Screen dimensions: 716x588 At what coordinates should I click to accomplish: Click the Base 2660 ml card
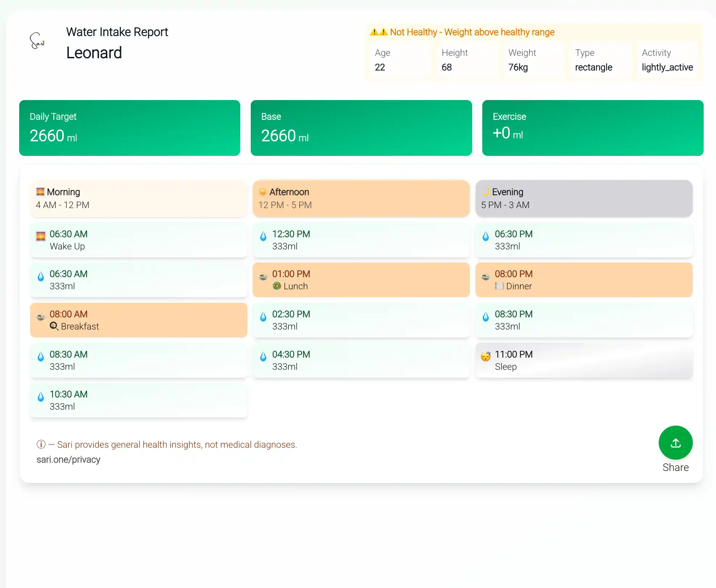[361, 128]
